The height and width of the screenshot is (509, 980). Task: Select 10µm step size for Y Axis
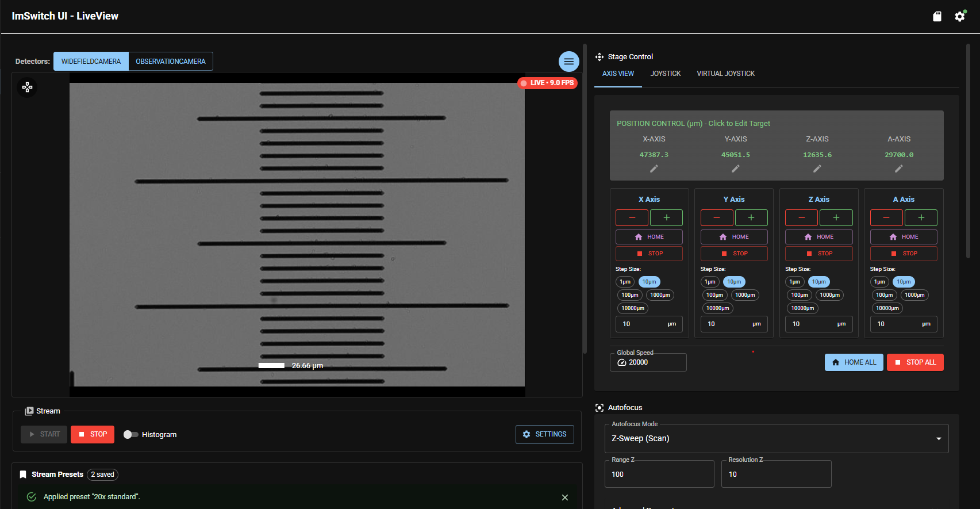point(734,282)
